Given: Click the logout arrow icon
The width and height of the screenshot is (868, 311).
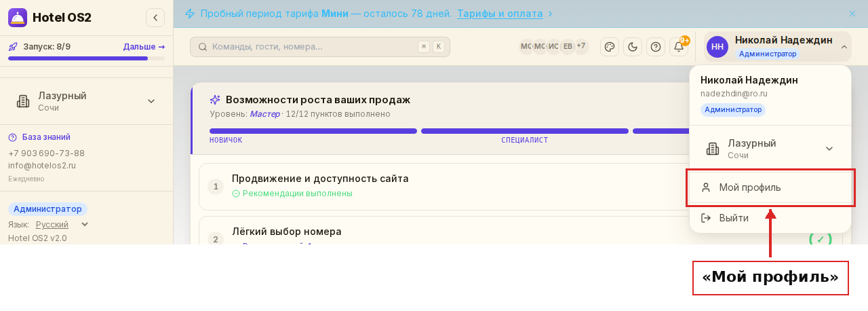Looking at the screenshot, I should click(x=706, y=218).
